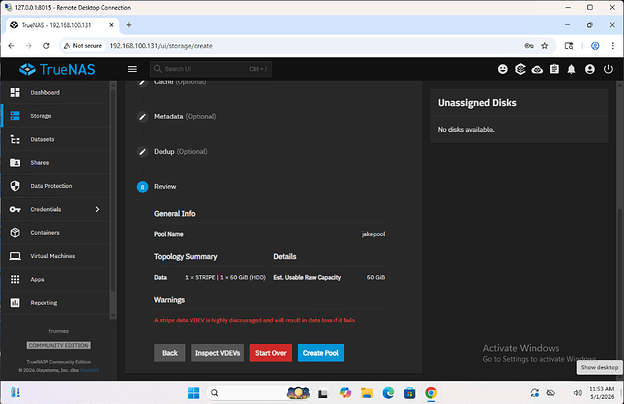Select the TrueNAS - 192.168.100.131 tab
The width and height of the screenshot is (624, 404).
point(62,25)
